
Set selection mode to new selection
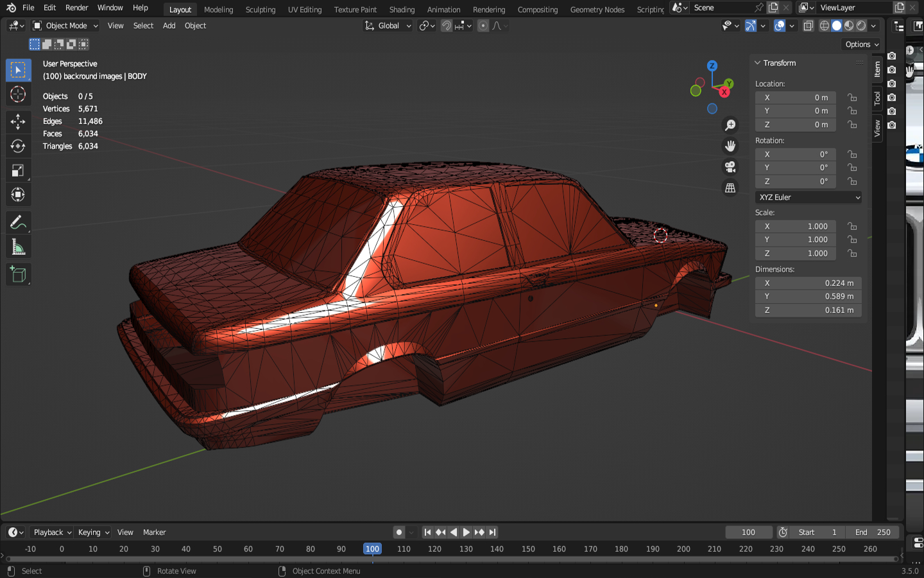tap(35, 44)
